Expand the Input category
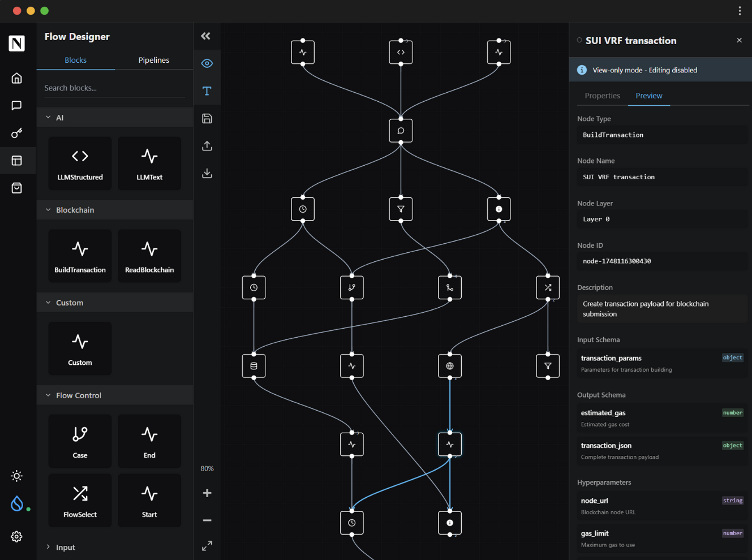The width and height of the screenshot is (752, 560). point(115,548)
